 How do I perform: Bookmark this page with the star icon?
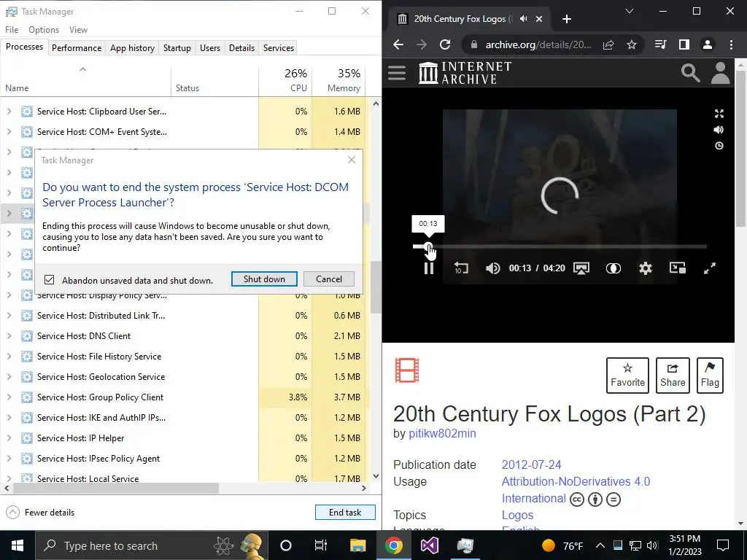[x=632, y=44]
